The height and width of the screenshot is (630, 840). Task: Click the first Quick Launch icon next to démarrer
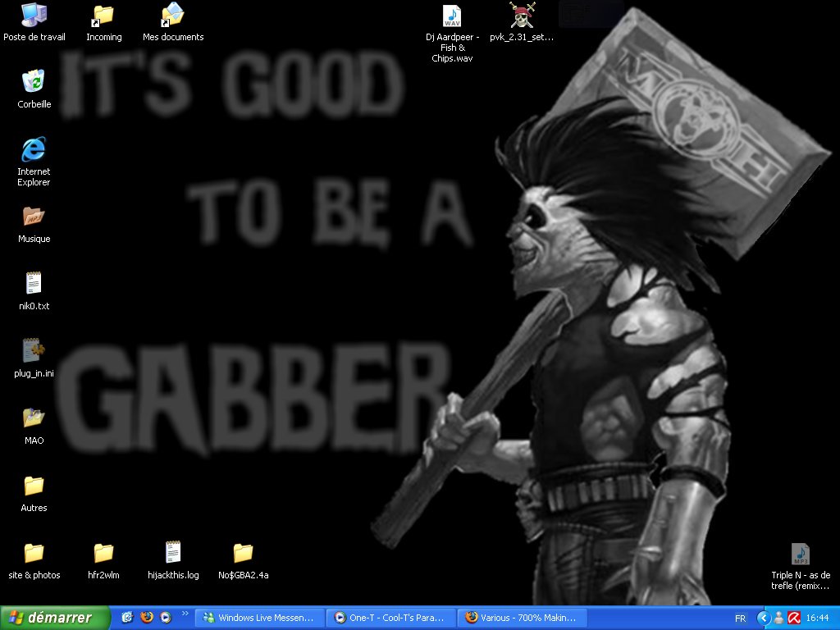coord(127,617)
